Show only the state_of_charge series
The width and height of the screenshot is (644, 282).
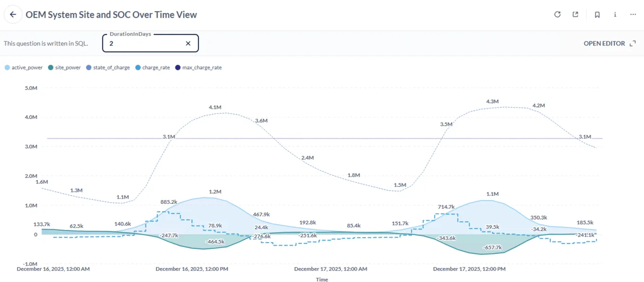pos(108,67)
